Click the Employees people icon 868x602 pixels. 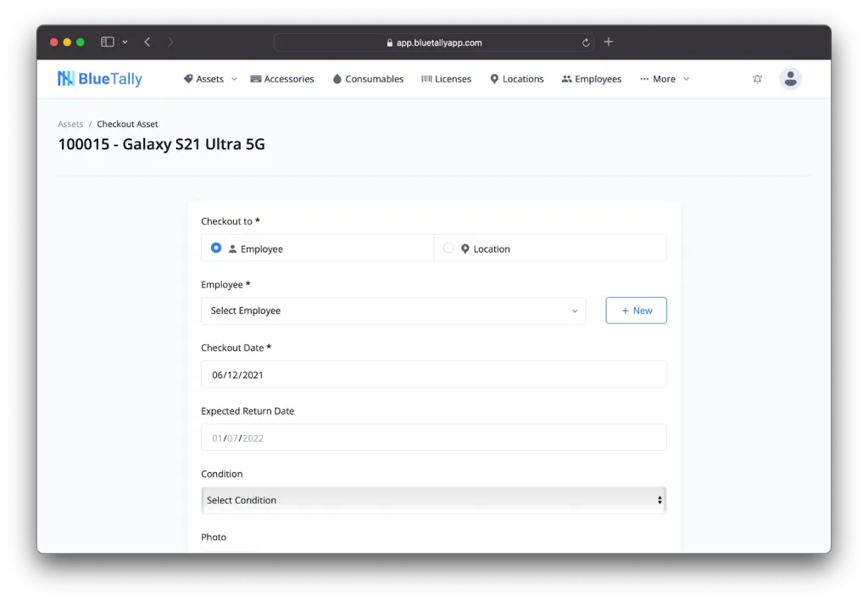[567, 79]
